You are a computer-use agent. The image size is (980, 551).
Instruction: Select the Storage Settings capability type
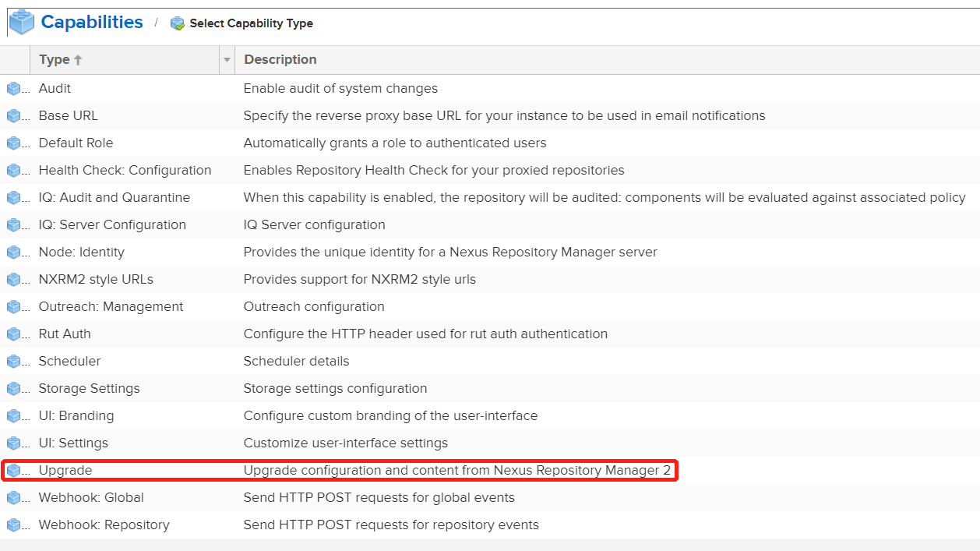coord(90,389)
